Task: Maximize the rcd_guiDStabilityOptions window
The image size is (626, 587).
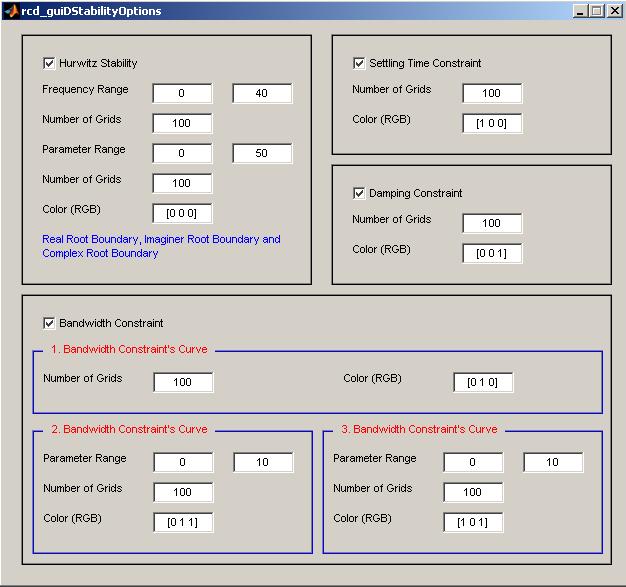Action: (597, 11)
